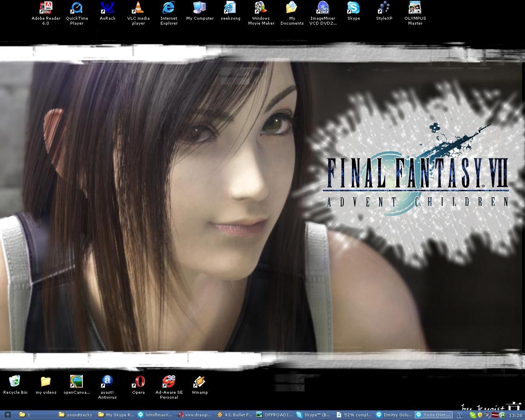Click the start button on the taskbar
525x420 pixels.
pos(7,415)
